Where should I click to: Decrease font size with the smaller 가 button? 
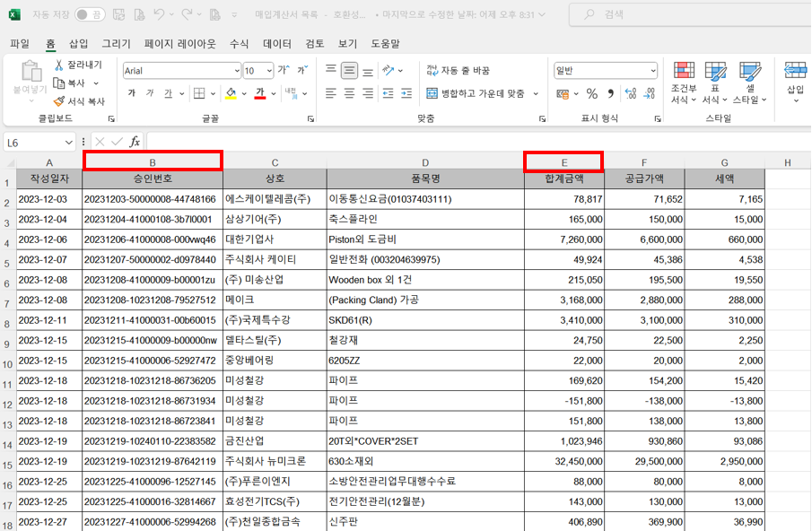302,69
